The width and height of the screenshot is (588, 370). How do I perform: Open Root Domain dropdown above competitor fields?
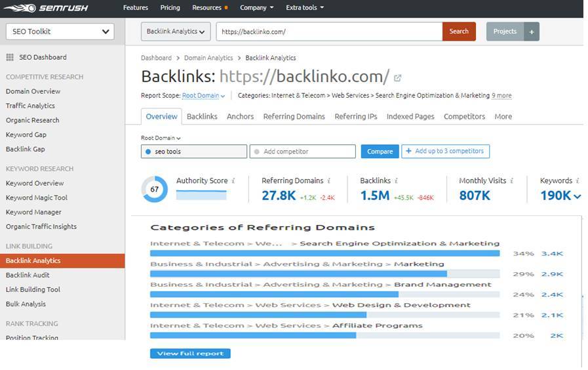pyautogui.click(x=161, y=138)
